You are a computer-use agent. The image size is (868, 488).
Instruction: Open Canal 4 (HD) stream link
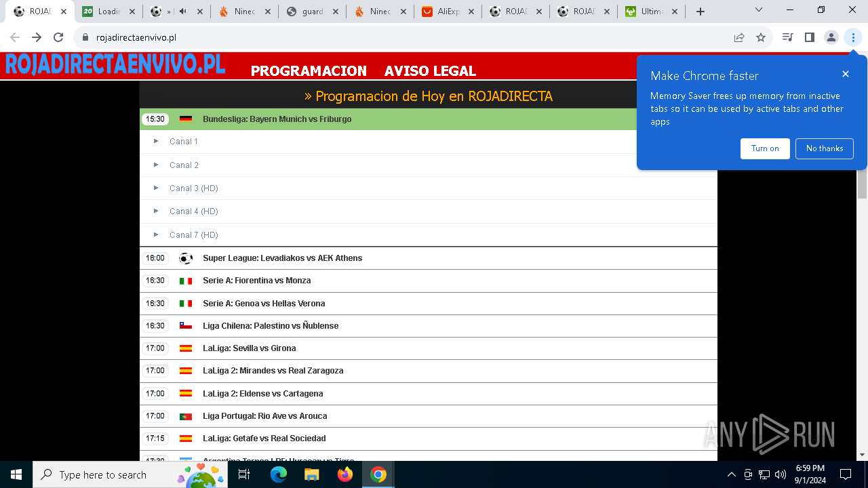point(194,211)
